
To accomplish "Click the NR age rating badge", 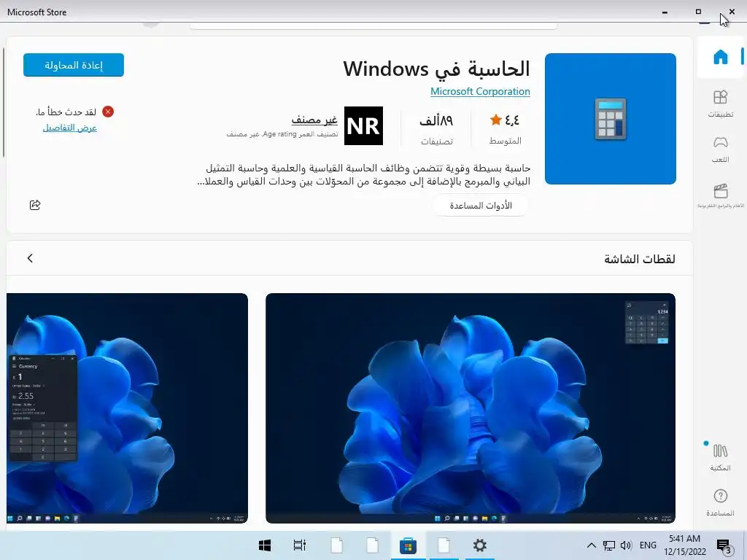I will point(363,125).
